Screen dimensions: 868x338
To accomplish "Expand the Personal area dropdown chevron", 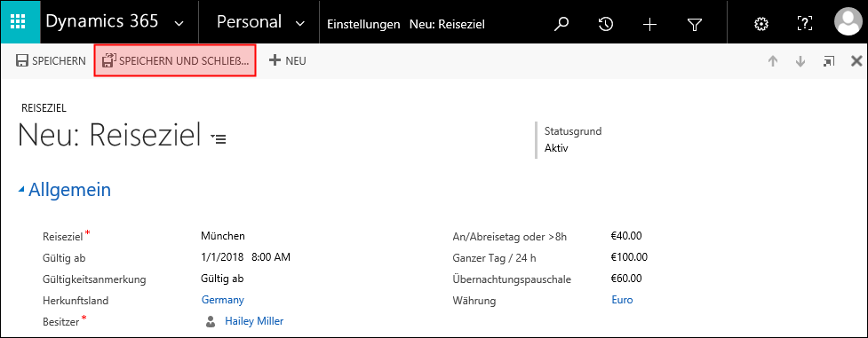I will 300,23.
